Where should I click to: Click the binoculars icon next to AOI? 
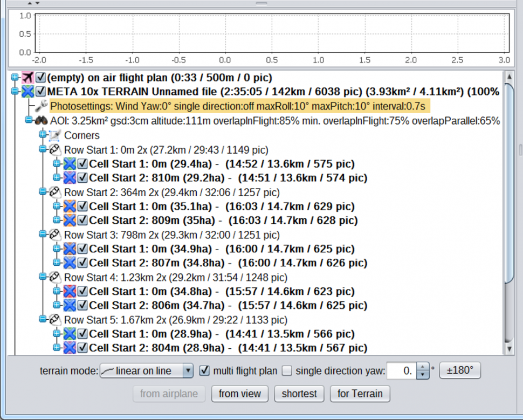42,120
